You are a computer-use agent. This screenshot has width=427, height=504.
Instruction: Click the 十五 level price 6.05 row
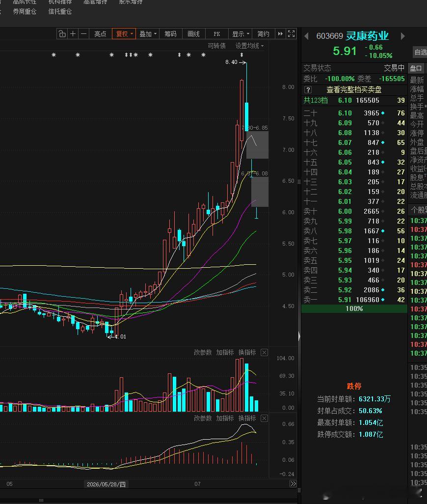(x=354, y=162)
